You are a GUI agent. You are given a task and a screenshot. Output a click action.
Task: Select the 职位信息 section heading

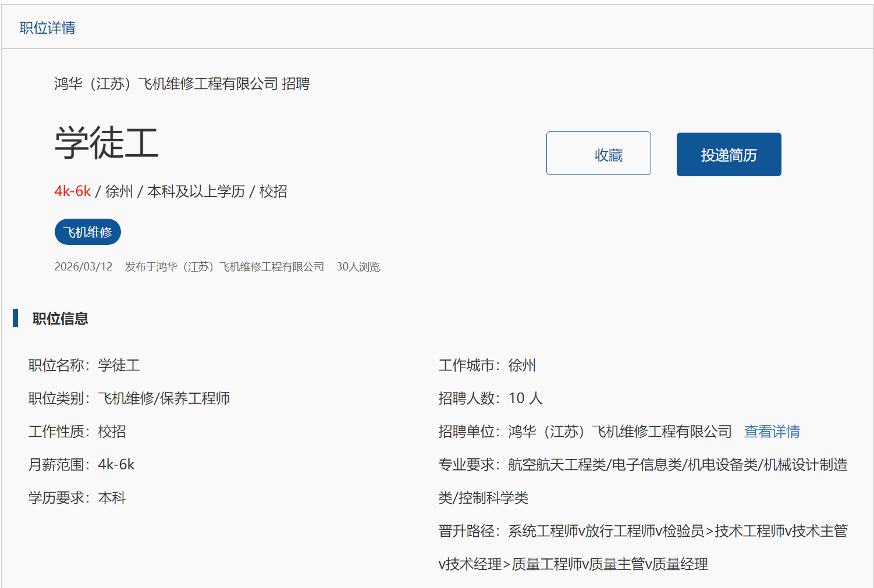coord(60,319)
